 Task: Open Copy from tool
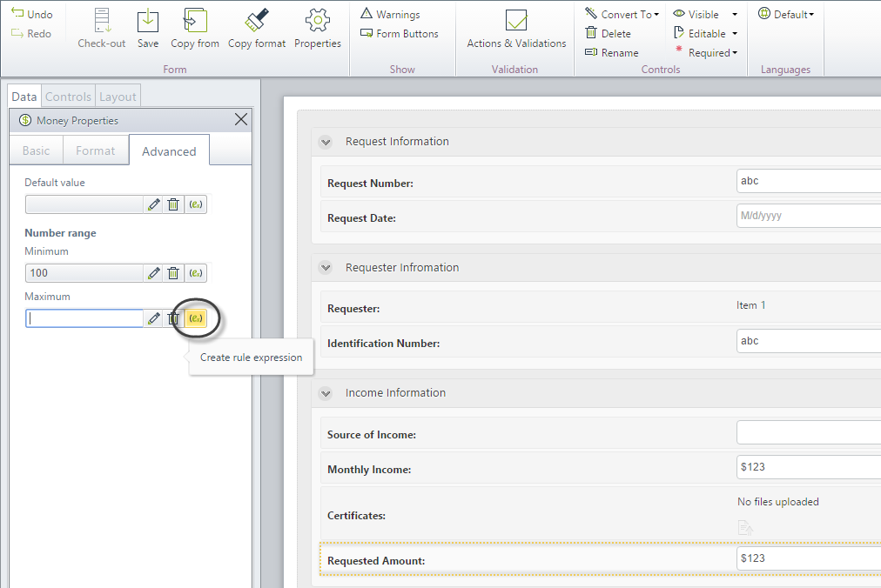click(195, 29)
